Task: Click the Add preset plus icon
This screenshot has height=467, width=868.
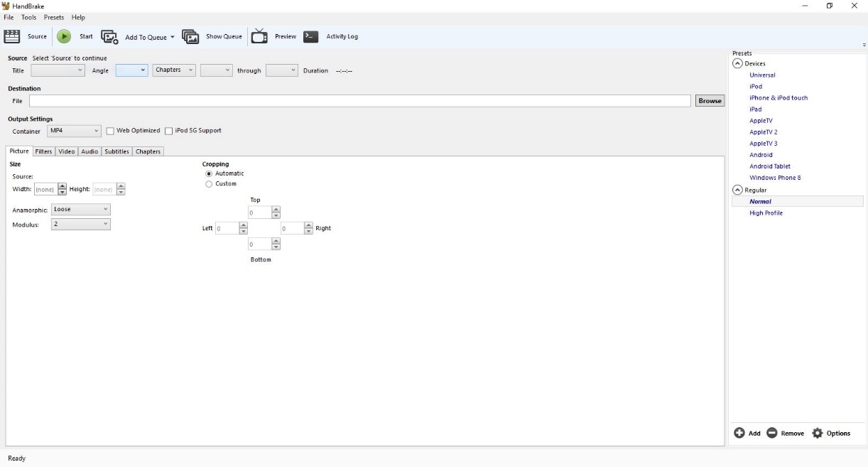Action: (x=739, y=433)
